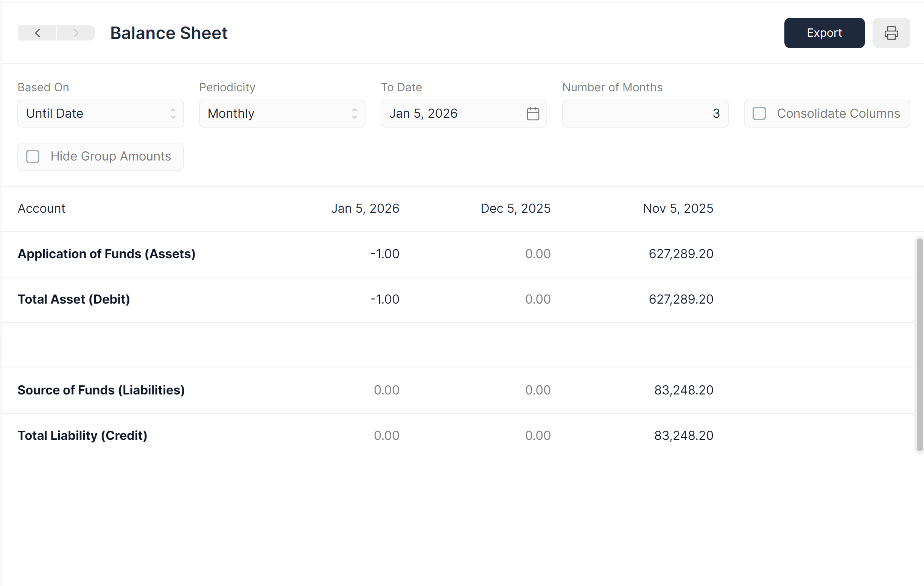Select the Application of Funds (Assets) row
Image resolution: width=924 pixels, height=586 pixels.
(x=107, y=254)
